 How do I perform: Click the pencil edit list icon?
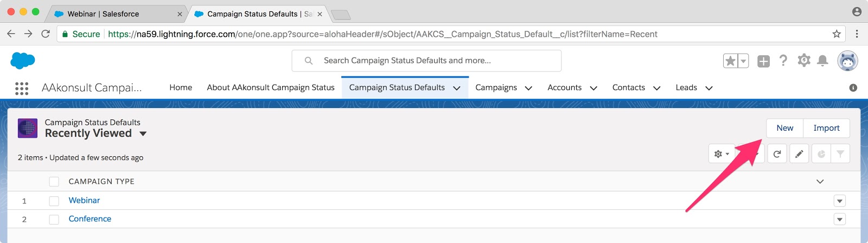(799, 154)
